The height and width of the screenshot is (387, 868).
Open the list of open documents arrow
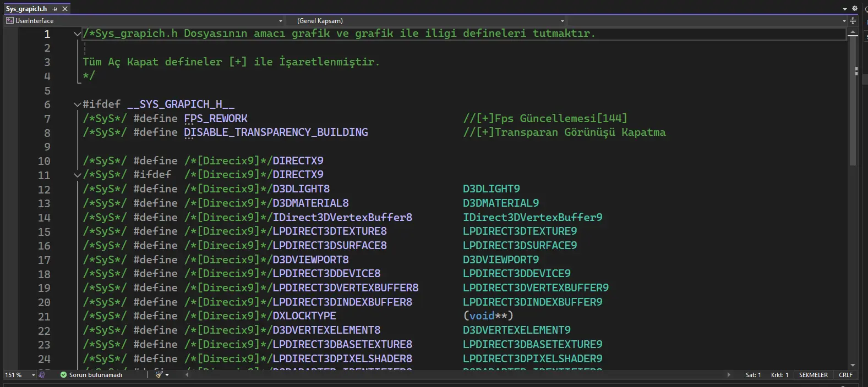[845, 9]
